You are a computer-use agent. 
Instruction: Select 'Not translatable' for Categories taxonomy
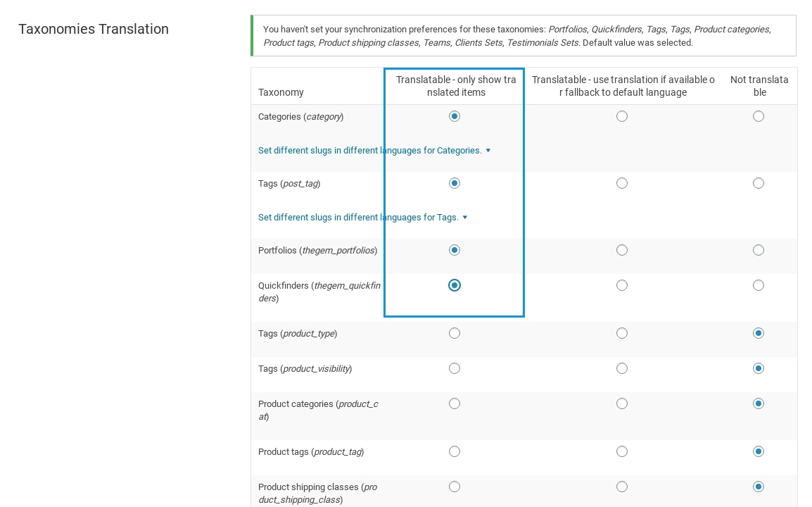tap(758, 116)
